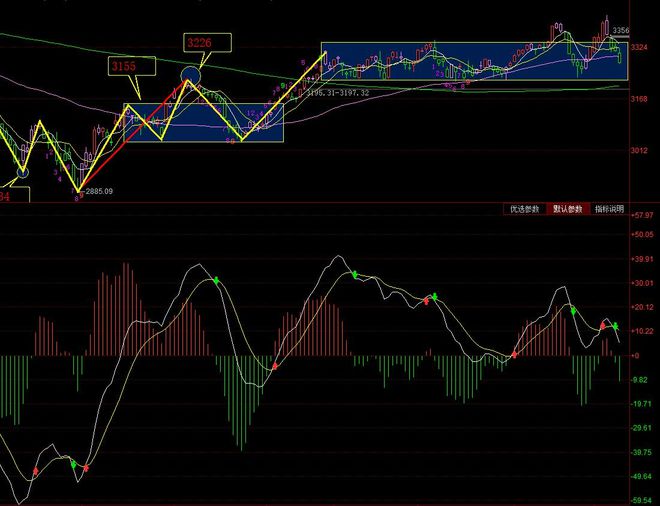Screen dimensions: 660x506
Task: Click the -19.71 indicator axis value
Action: pyautogui.click(x=642, y=404)
